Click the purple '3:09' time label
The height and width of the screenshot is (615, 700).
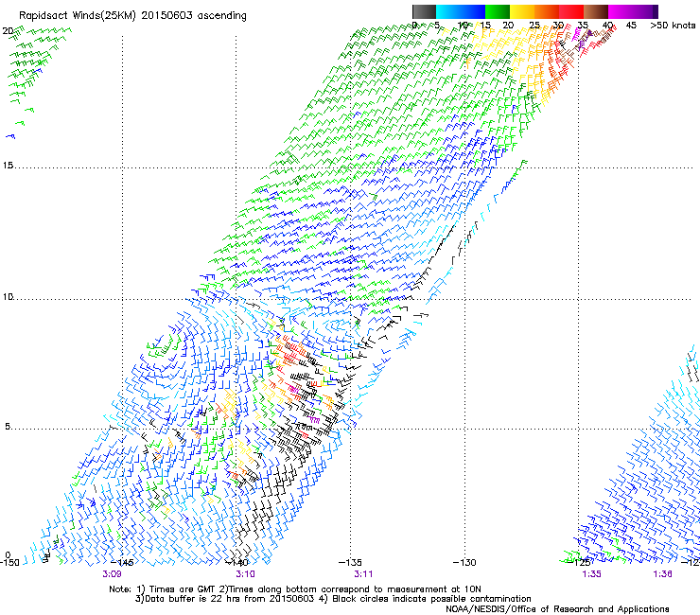point(112,574)
